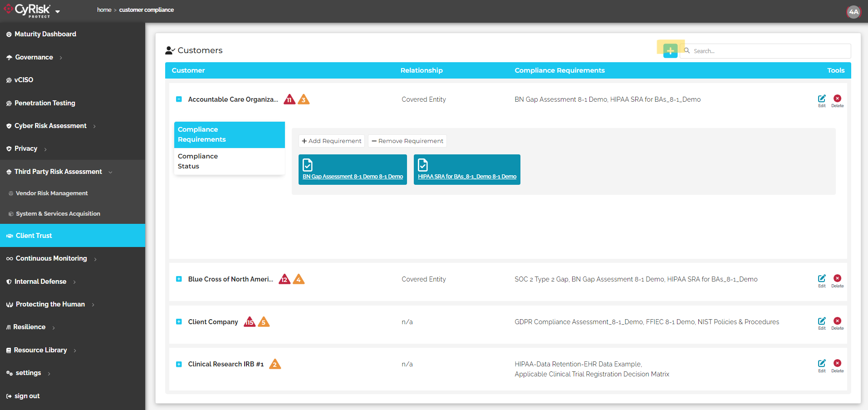The image size is (868, 410).
Task: Collapse the Accountable Care Organization row
Action: [178, 99]
